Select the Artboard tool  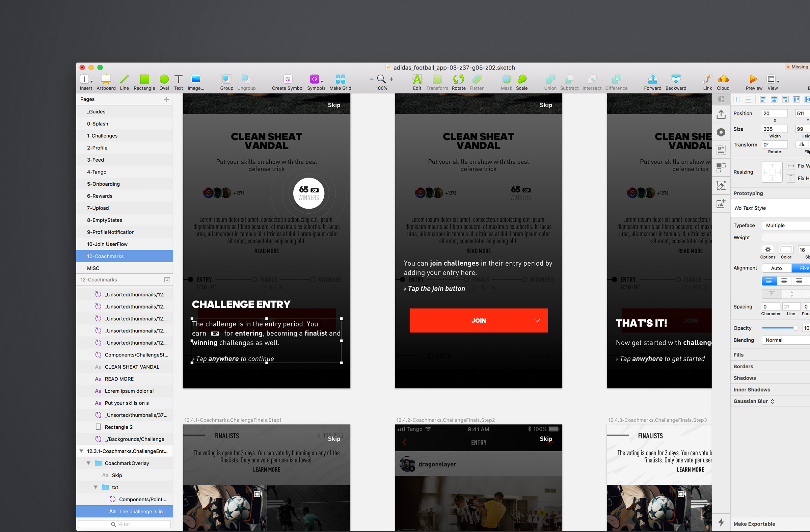(x=106, y=80)
